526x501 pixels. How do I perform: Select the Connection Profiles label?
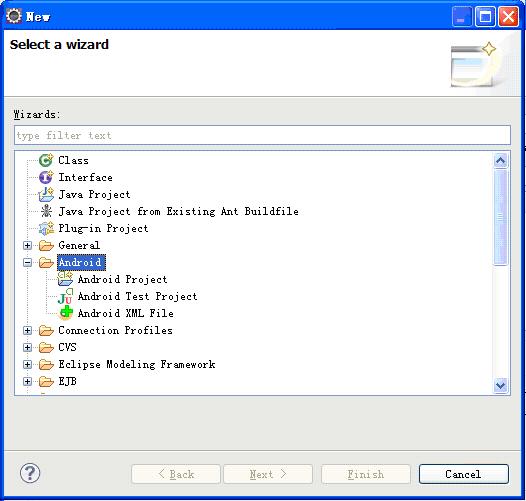115,331
